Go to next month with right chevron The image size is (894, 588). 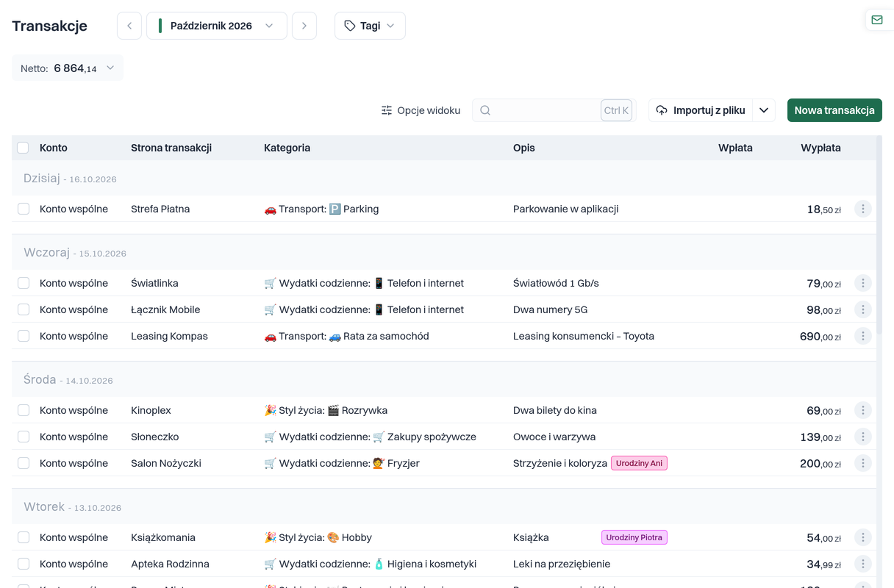tap(304, 26)
